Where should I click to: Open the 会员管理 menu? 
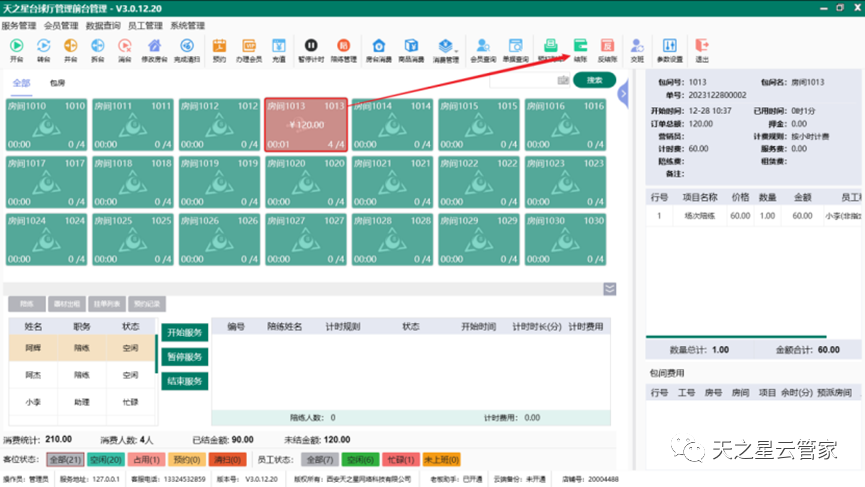click(x=61, y=24)
